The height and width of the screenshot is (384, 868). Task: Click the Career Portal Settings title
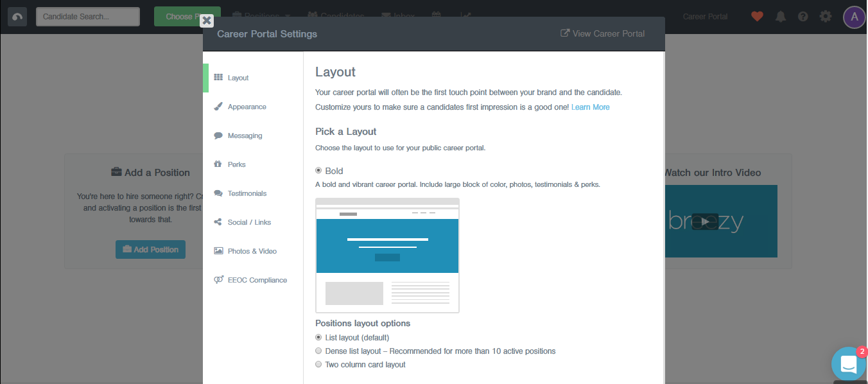tap(267, 33)
